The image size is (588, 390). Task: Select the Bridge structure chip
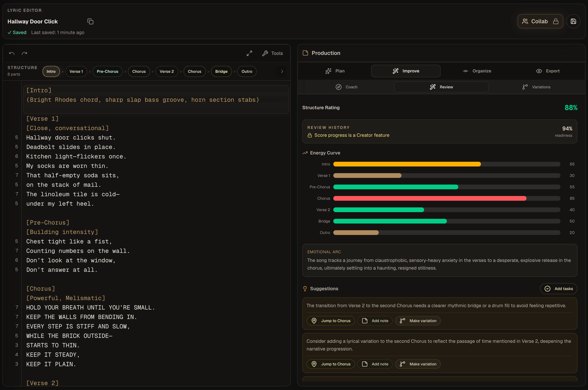coord(221,71)
